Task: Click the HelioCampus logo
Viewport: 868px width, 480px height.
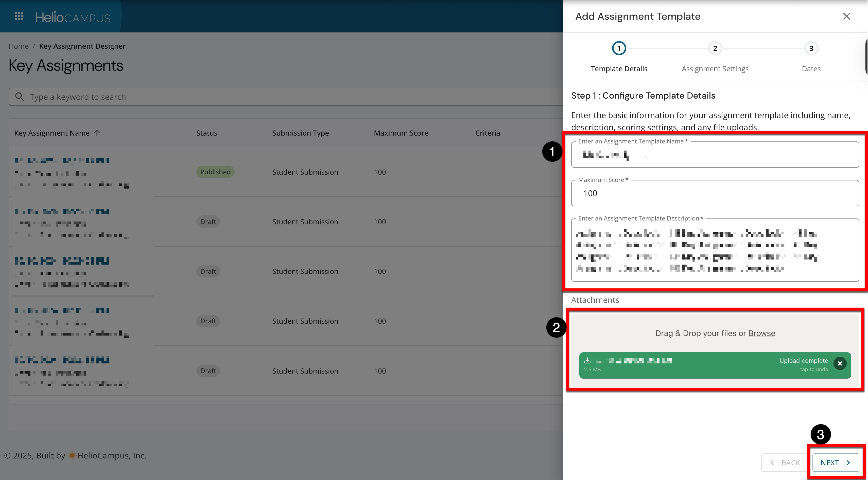Action: [73, 17]
